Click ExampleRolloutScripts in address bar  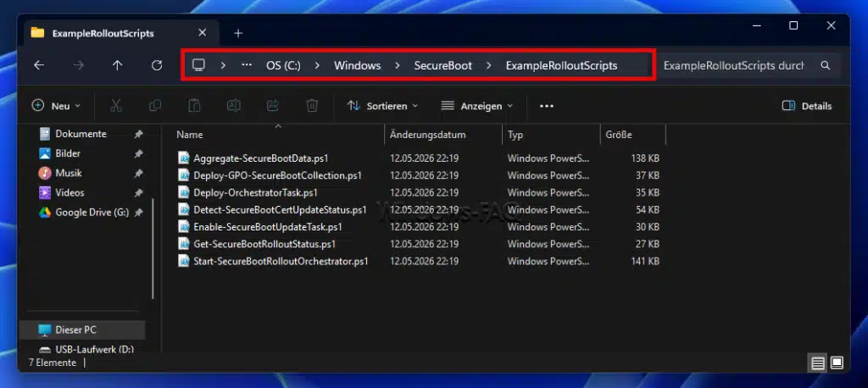[x=561, y=65]
